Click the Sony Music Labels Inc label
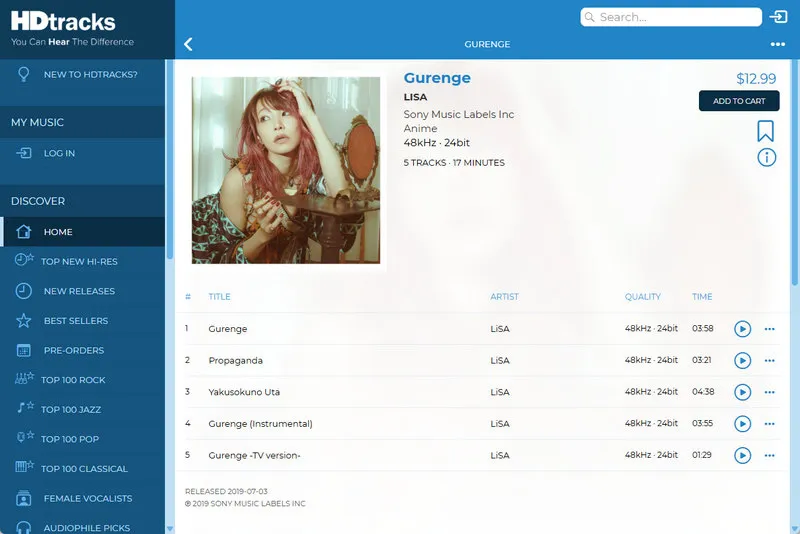Screen dimensions: 800x534 [x=459, y=114]
